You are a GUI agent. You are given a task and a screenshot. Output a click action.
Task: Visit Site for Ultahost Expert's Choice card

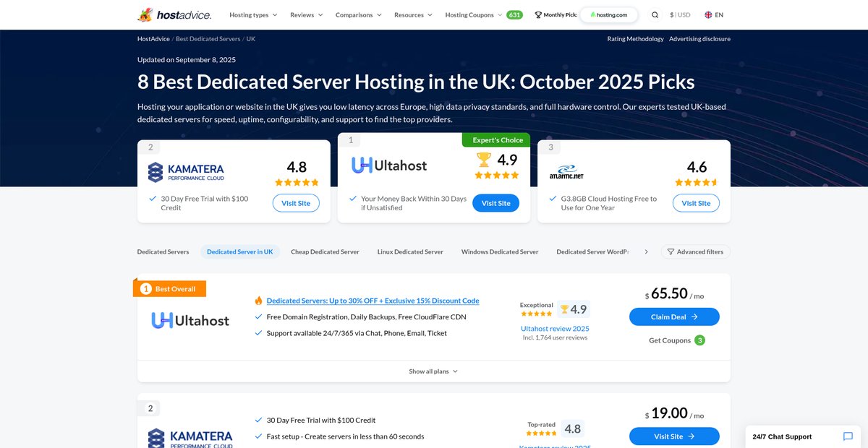[x=495, y=203]
